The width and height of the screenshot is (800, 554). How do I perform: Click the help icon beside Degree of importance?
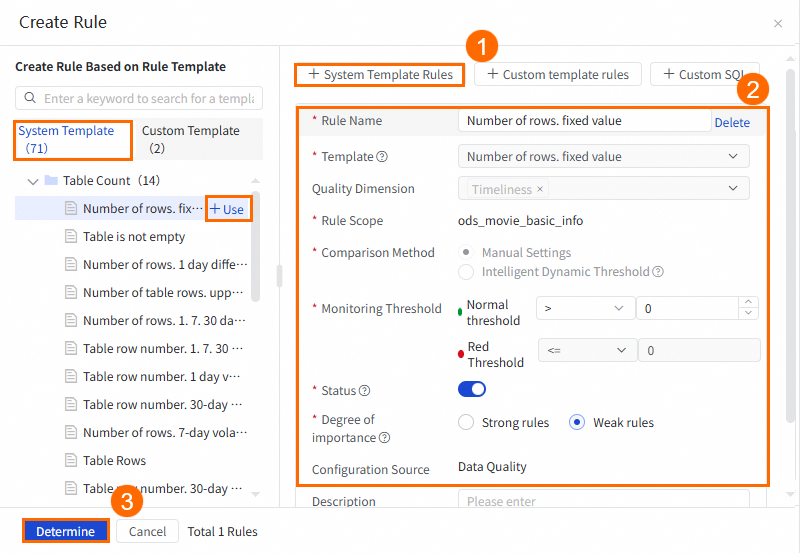click(x=385, y=438)
